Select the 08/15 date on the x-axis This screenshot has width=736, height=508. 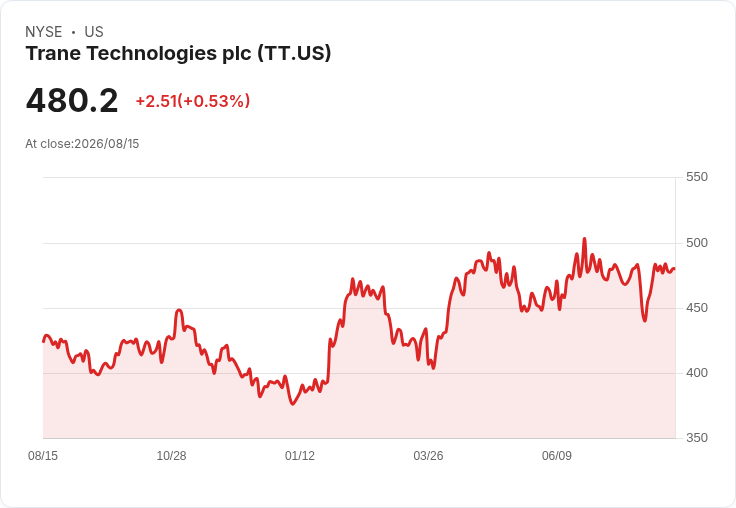(43, 455)
